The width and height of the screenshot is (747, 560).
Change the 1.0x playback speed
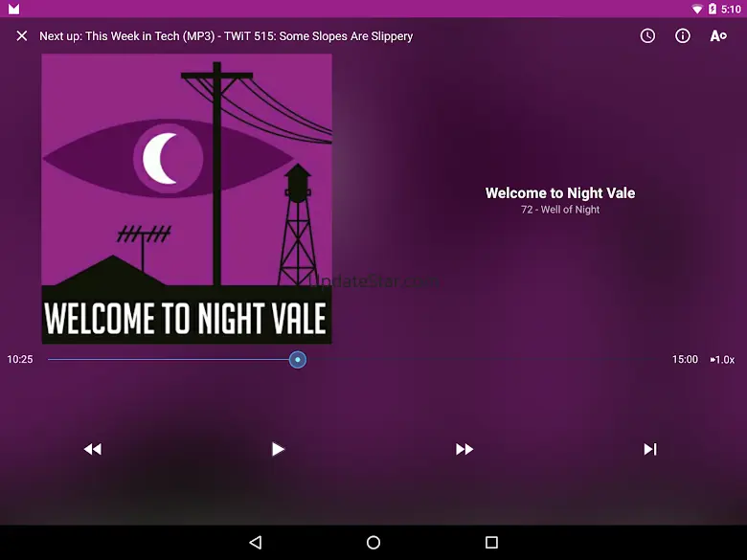723,360
